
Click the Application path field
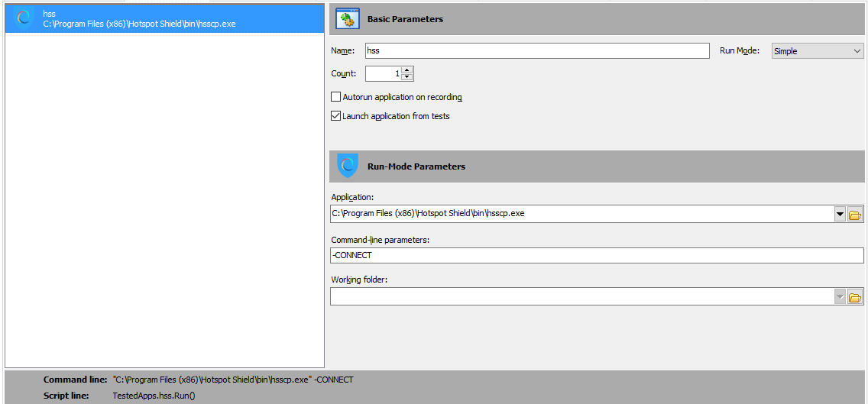click(581, 214)
